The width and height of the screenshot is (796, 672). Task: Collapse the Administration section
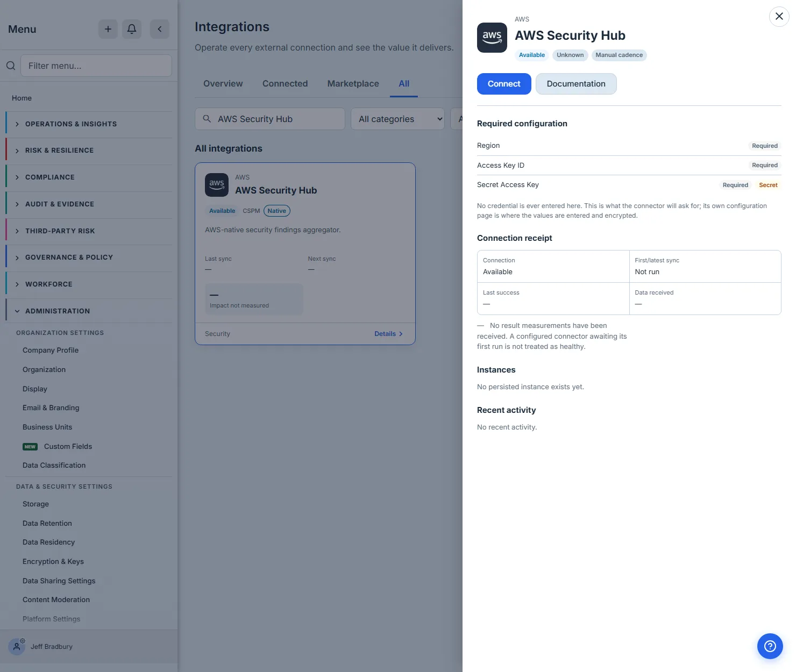tap(89, 311)
